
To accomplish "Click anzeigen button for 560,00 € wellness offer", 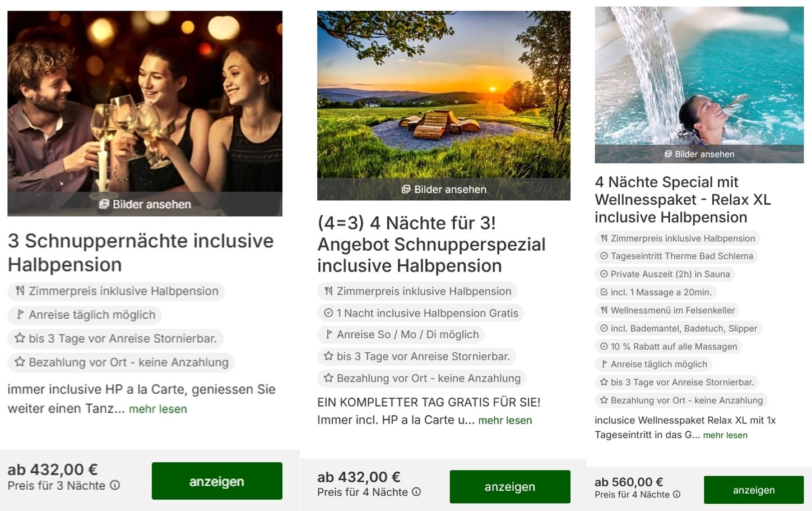I will tap(754, 490).
